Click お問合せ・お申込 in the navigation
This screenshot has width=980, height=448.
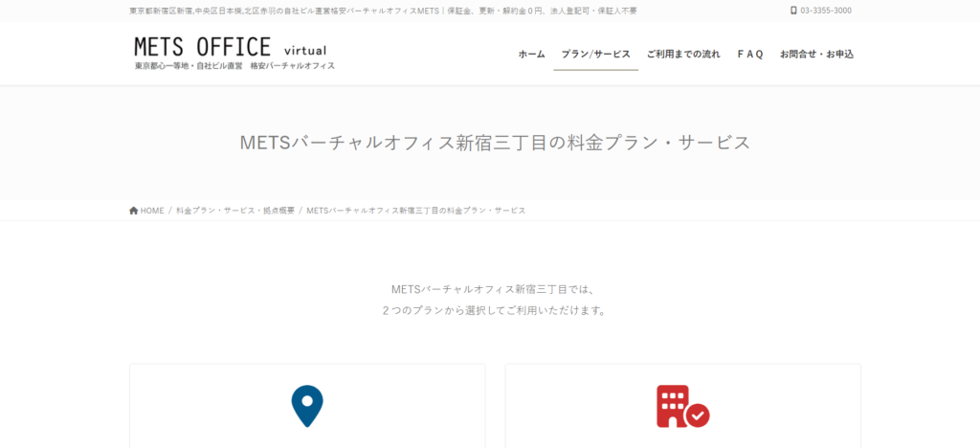tap(816, 55)
